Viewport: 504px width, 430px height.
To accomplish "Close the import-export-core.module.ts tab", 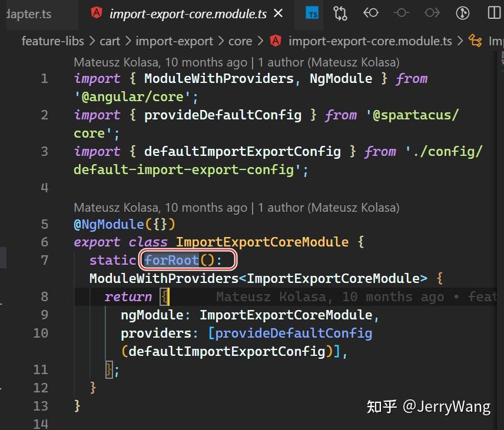I will click(277, 12).
